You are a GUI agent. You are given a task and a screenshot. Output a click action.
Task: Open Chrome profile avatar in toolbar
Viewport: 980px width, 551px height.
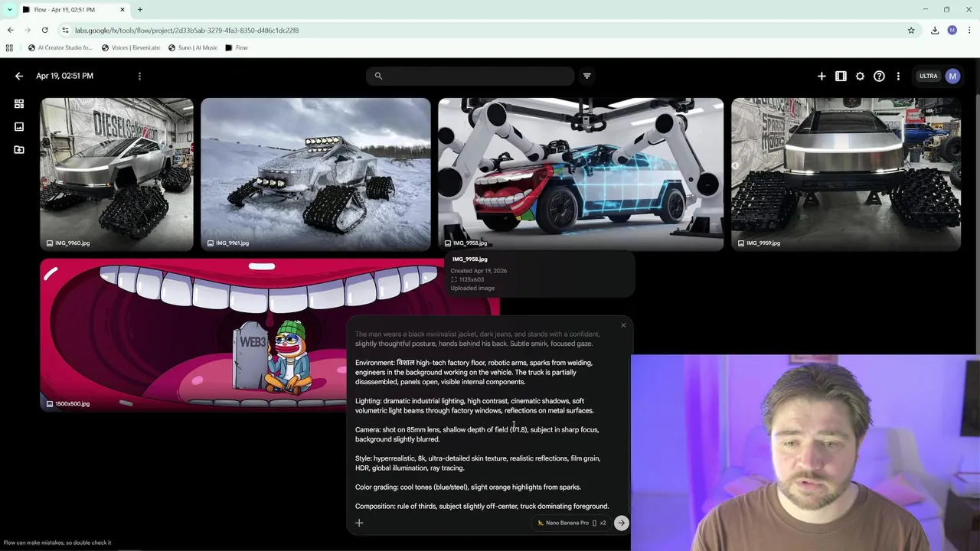[x=952, y=30]
